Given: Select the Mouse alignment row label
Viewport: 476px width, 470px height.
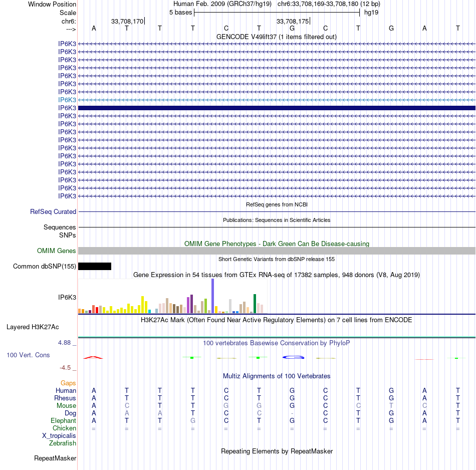Looking at the screenshot, I should pyautogui.click(x=66, y=406).
